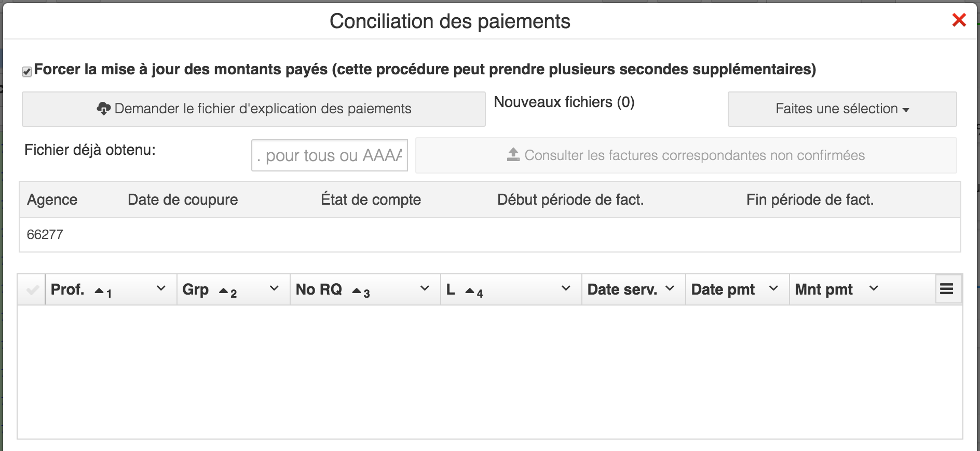Image resolution: width=980 pixels, height=451 pixels.
Task: Click L column sort arrow
Action: (470, 291)
